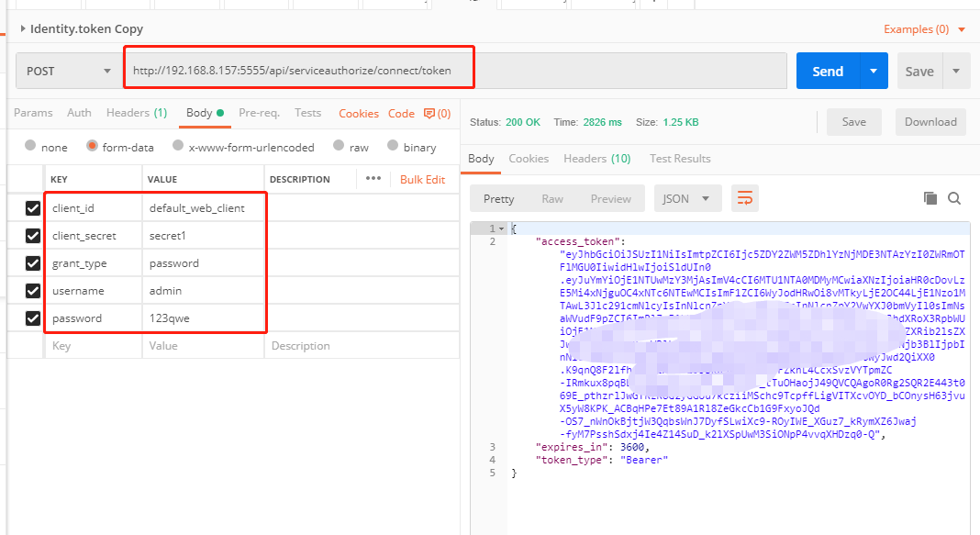This screenshot has height=535, width=980.
Task: Switch to Pretty view
Action: (499, 199)
